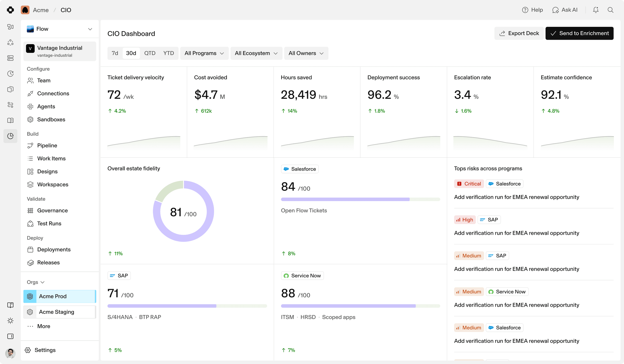The image size is (624, 364).
Task: Switch to the Acme Prod org
Action: click(60, 296)
